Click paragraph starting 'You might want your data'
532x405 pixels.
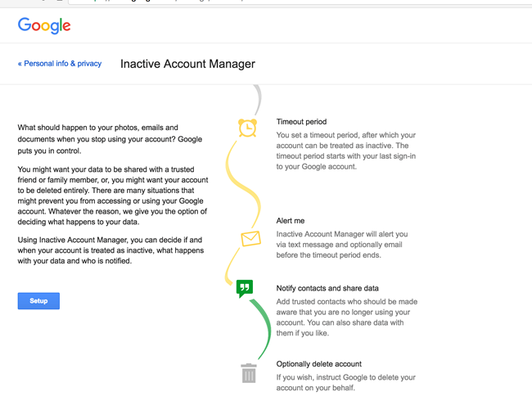tap(113, 196)
